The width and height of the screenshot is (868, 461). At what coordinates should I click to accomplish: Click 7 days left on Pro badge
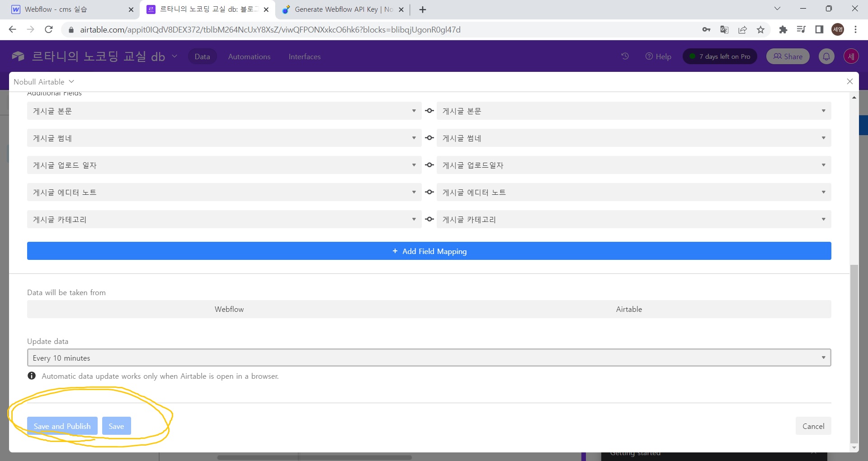[720, 56]
